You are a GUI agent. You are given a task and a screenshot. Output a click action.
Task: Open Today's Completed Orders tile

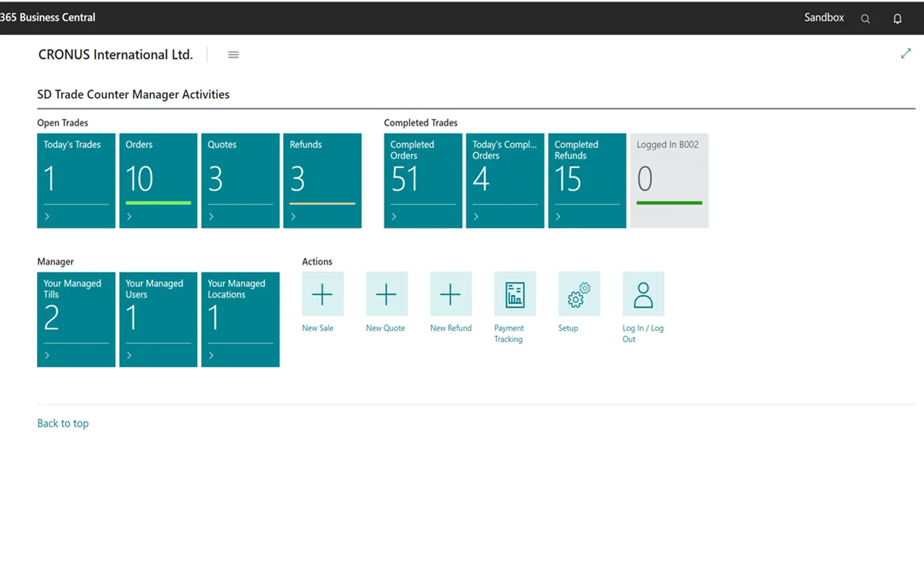tap(505, 180)
